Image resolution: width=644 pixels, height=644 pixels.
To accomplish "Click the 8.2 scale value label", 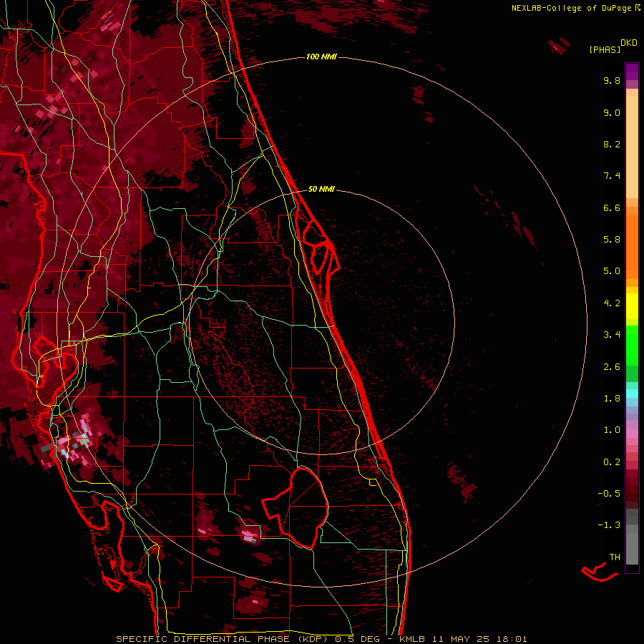I will 612,144.
